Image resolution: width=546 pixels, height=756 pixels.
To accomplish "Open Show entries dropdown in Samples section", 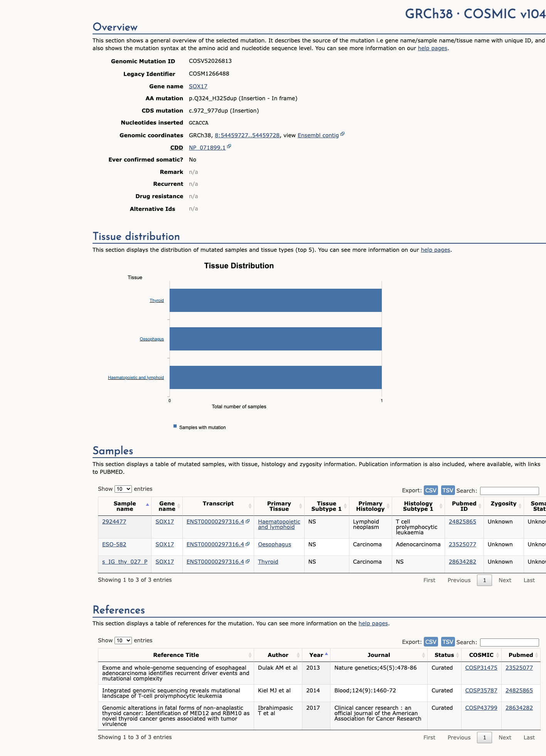I will pos(123,489).
